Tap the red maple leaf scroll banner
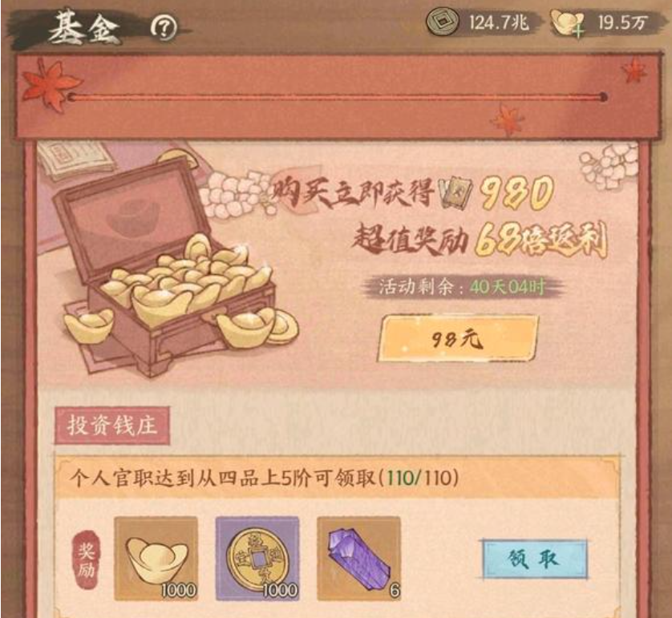The width and height of the screenshot is (672, 618). [338, 96]
